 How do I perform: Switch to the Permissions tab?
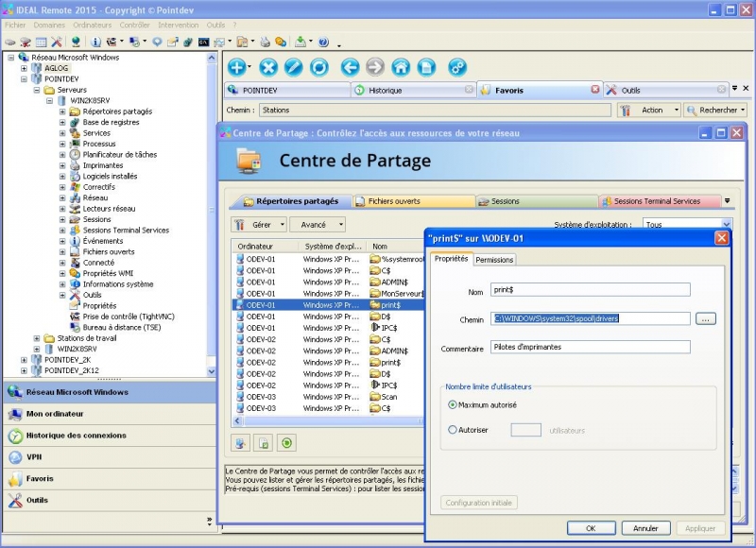click(494, 260)
